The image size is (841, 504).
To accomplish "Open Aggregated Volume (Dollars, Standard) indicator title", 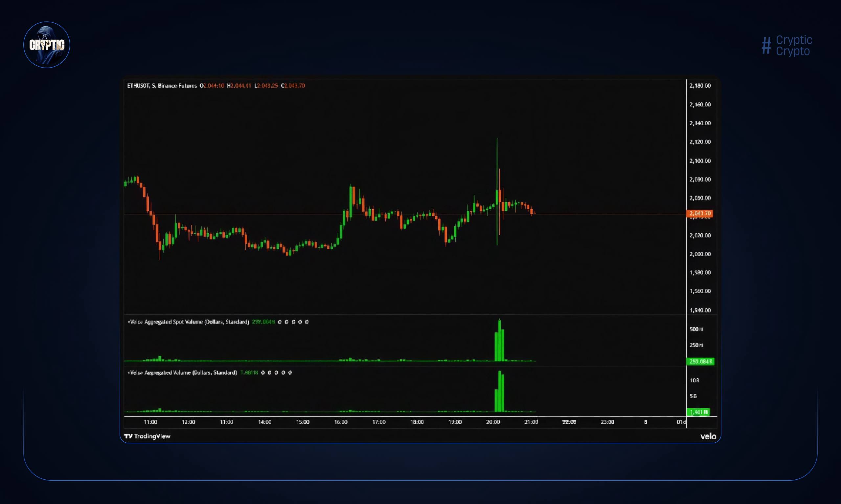I will click(x=182, y=372).
